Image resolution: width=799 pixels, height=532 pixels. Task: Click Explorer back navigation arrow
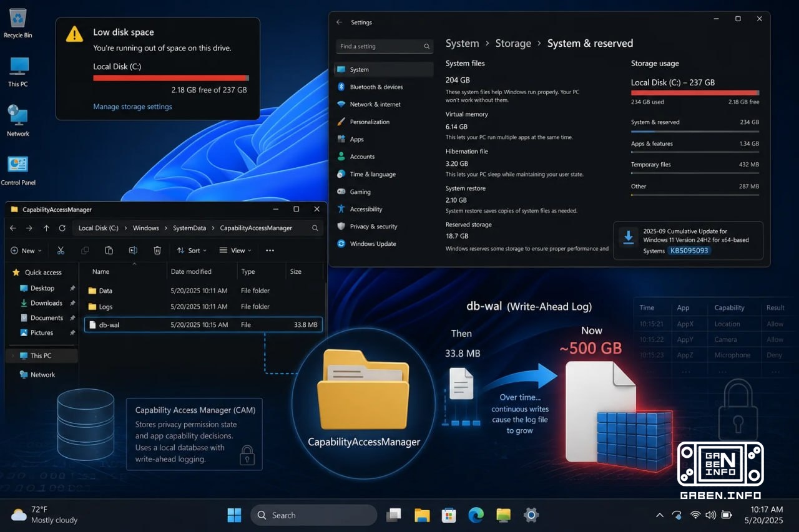coord(14,228)
